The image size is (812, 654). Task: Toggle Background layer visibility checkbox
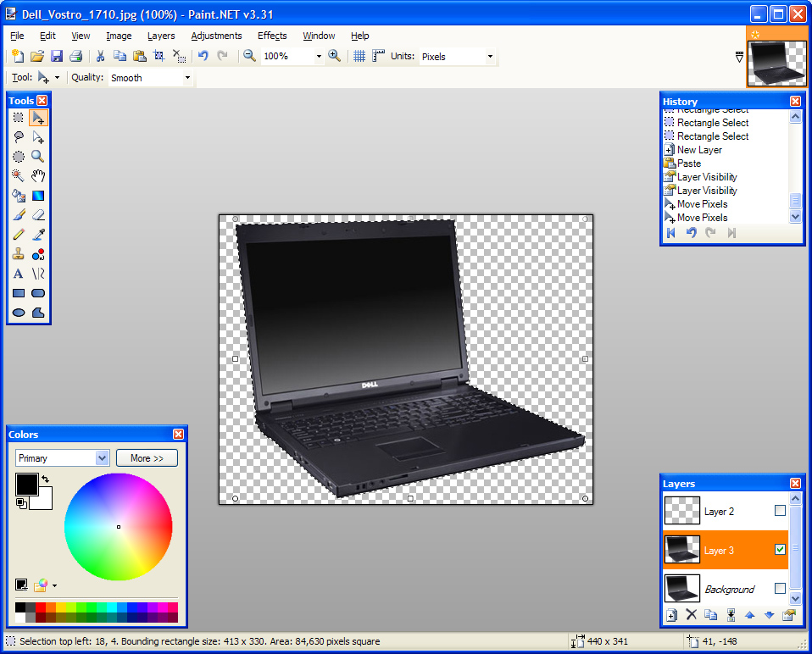[x=780, y=588]
